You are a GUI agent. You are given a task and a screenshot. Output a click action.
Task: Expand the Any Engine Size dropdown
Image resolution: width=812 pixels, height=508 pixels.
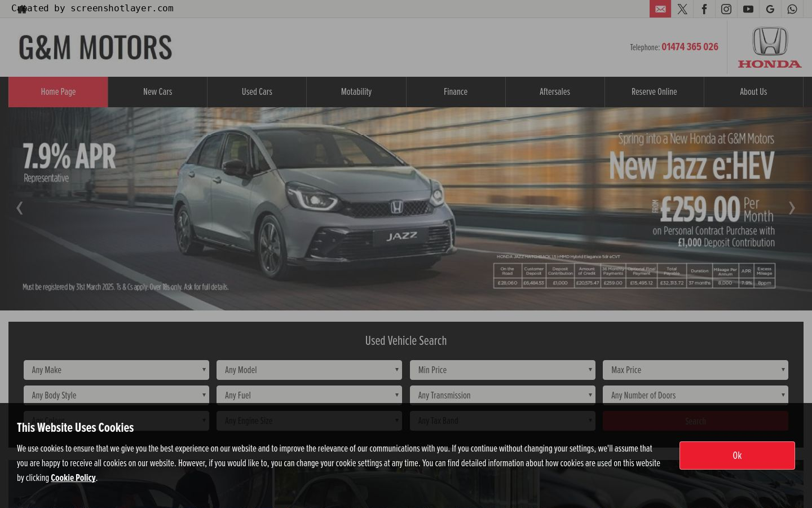click(309, 421)
